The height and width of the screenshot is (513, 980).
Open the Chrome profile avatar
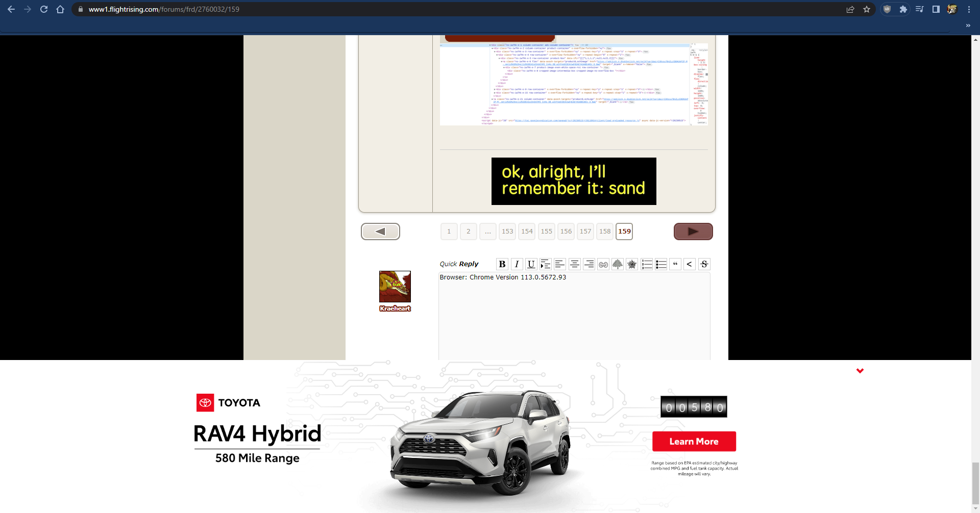click(952, 9)
